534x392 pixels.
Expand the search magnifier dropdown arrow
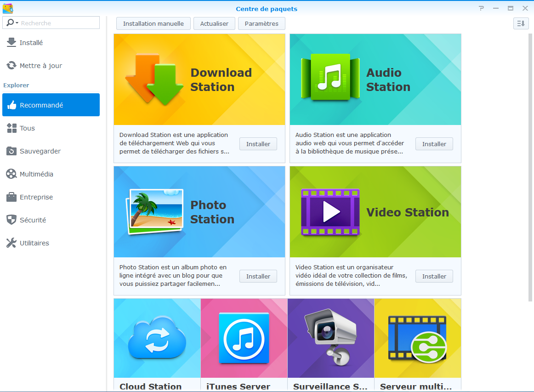tap(17, 23)
